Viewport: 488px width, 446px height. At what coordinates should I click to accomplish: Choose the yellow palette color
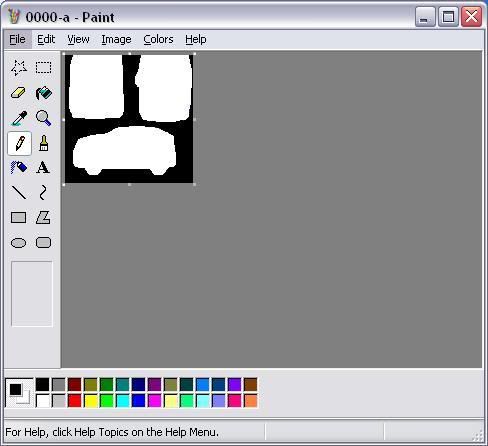(x=91, y=401)
